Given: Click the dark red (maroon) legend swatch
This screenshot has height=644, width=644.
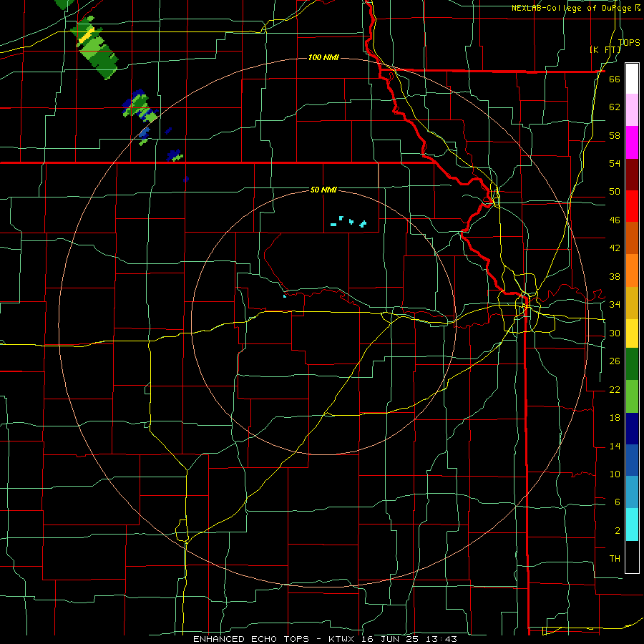Looking at the screenshot, I should [x=632, y=174].
